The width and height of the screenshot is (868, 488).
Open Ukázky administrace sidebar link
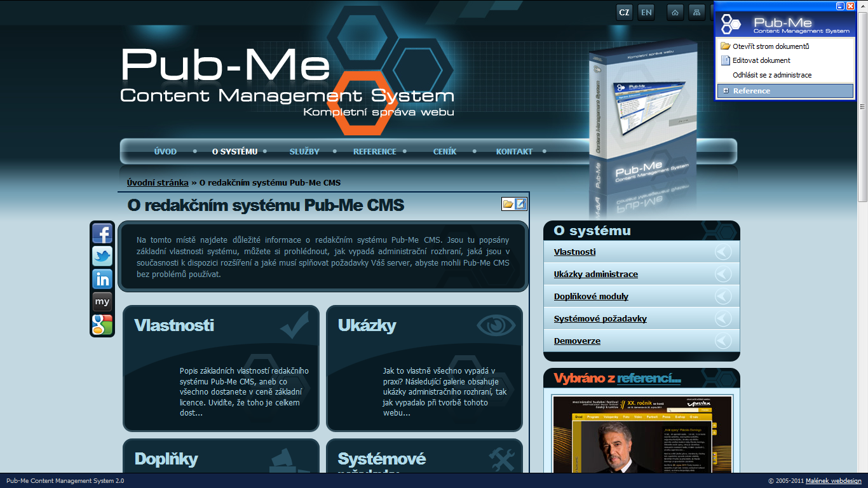[595, 274]
